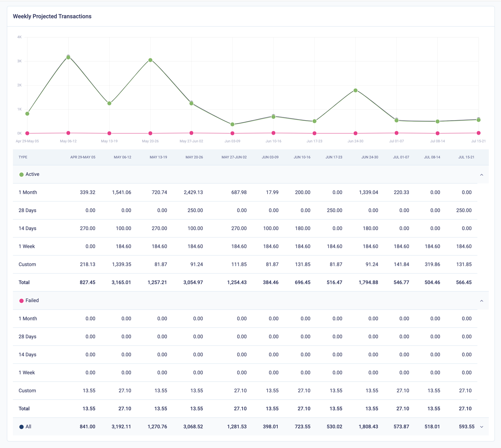Select green chart point for Jun 17-23
This screenshot has width=501, height=448.
(314, 121)
